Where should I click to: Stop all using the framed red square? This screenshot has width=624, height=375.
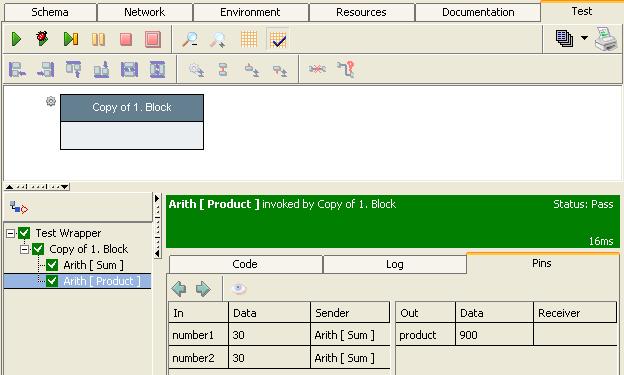pos(153,39)
